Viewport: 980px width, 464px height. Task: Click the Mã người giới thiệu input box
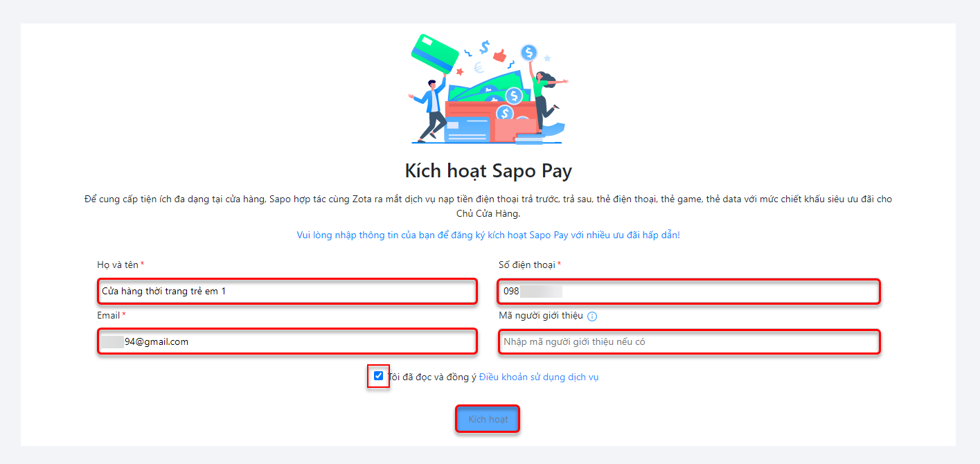[688, 341]
